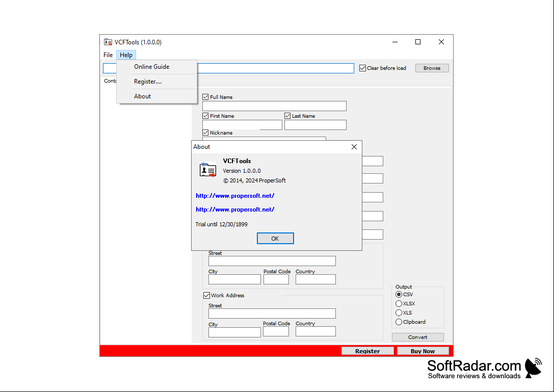
Task: Click 'Trial until 12/30/1899' text
Action: click(222, 224)
